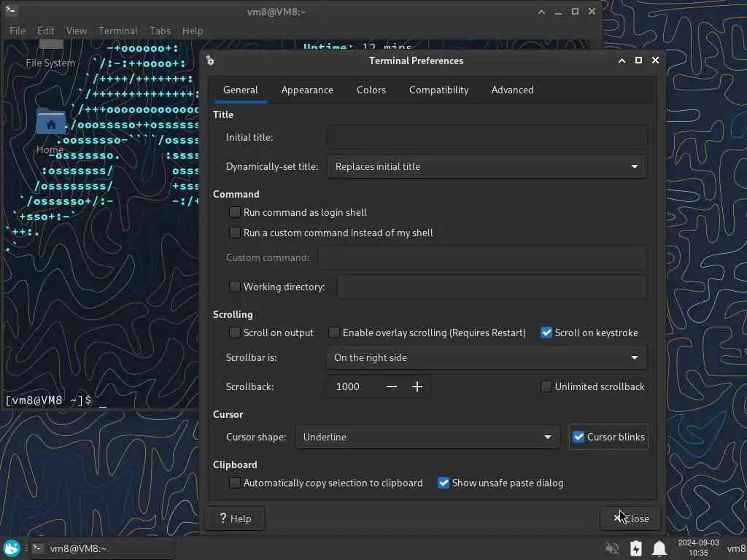Click the clock showing 2024-09-03
747x560 pixels.
(x=698, y=548)
